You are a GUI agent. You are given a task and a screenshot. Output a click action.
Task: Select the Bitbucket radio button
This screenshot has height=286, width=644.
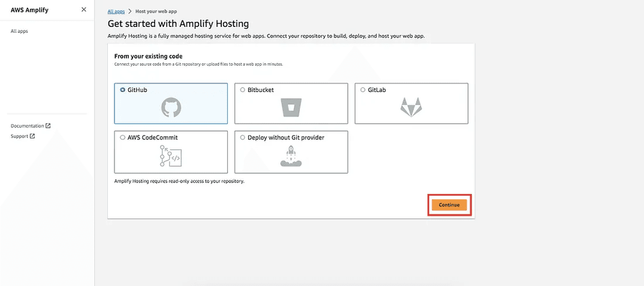pyautogui.click(x=242, y=90)
